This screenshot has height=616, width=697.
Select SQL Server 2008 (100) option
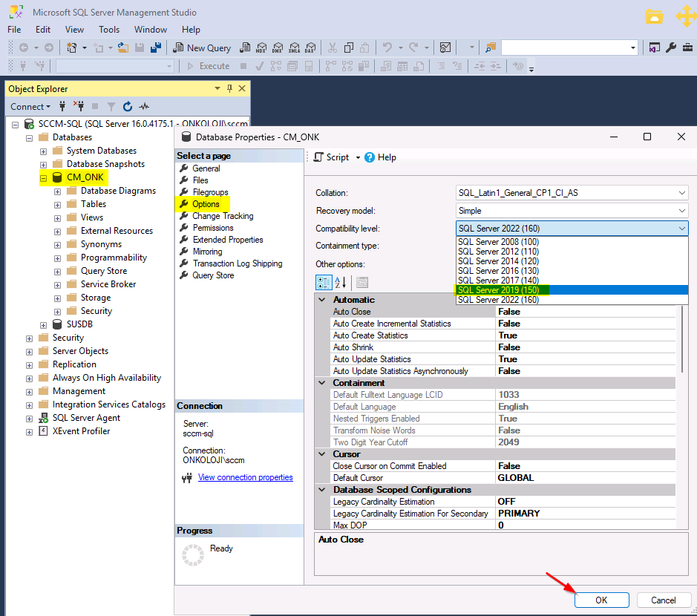[x=572, y=242]
